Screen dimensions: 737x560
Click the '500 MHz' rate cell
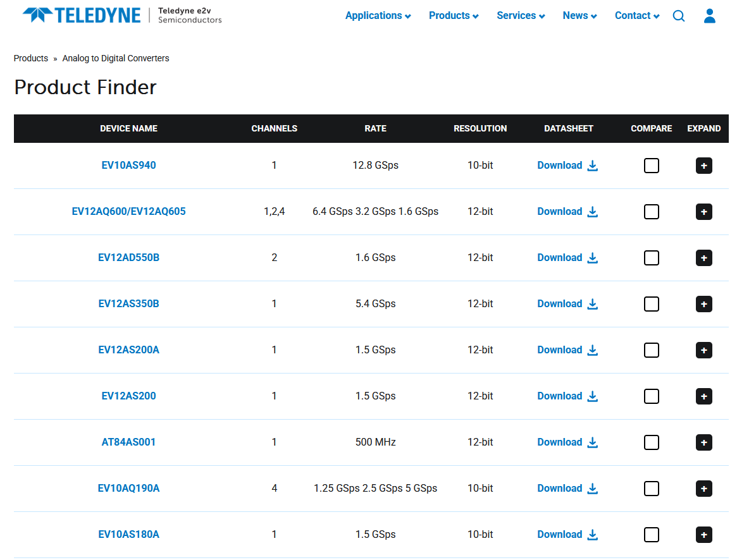376,442
